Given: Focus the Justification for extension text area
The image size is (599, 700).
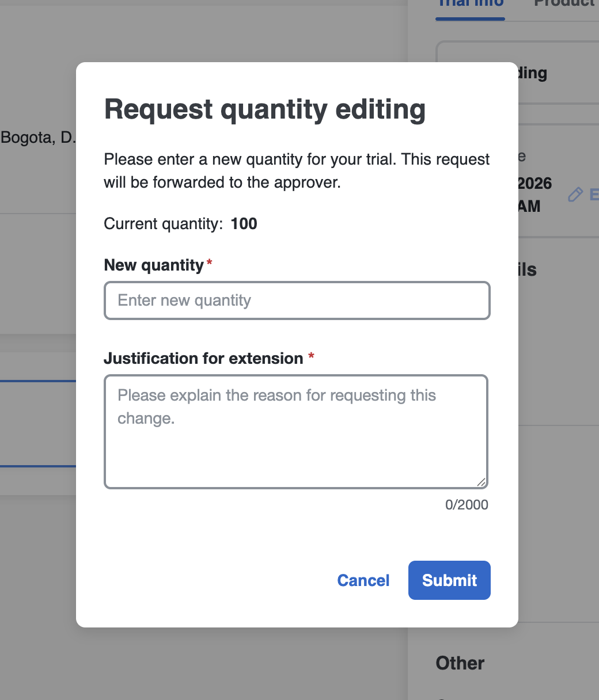Looking at the screenshot, I should (295, 432).
